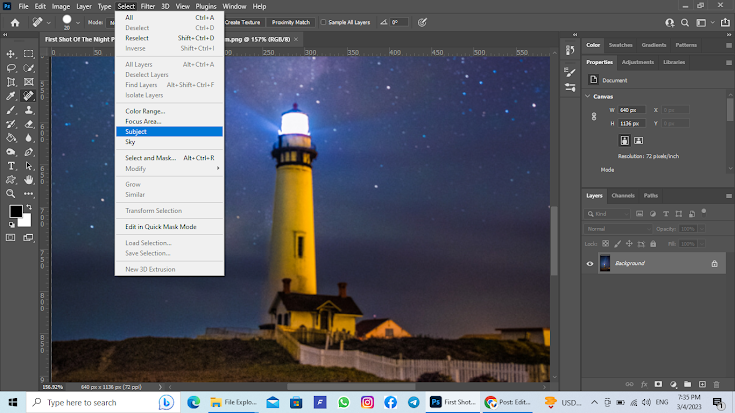Click the Home icon in options bar
The width and height of the screenshot is (735, 413).
coord(15,23)
